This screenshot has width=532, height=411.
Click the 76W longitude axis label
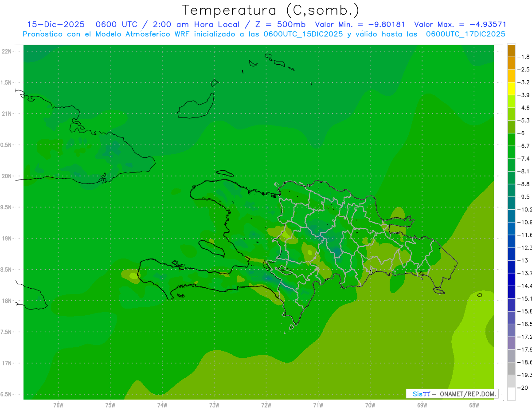point(58,405)
